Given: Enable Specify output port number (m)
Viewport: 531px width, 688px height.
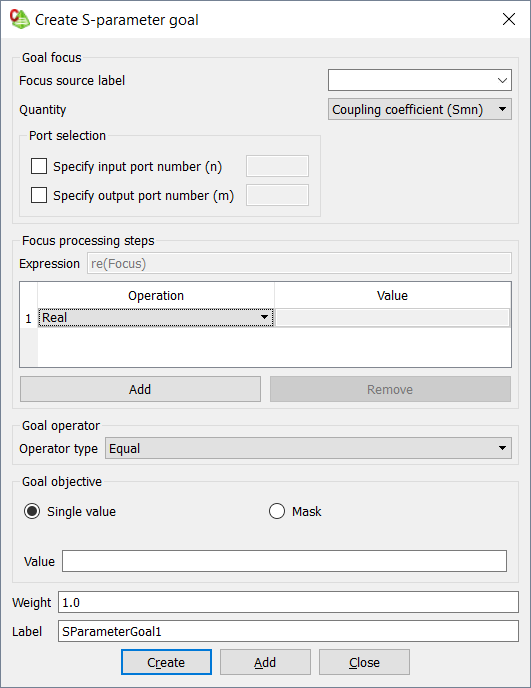Looking at the screenshot, I should pyautogui.click(x=39, y=195).
